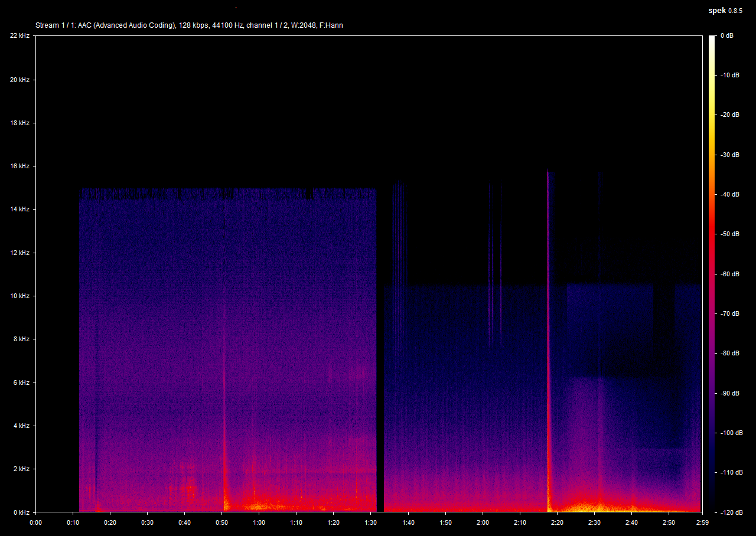Pick the '12 kHz' frequency axis label
The image size is (756, 536).
click(19, 253)
